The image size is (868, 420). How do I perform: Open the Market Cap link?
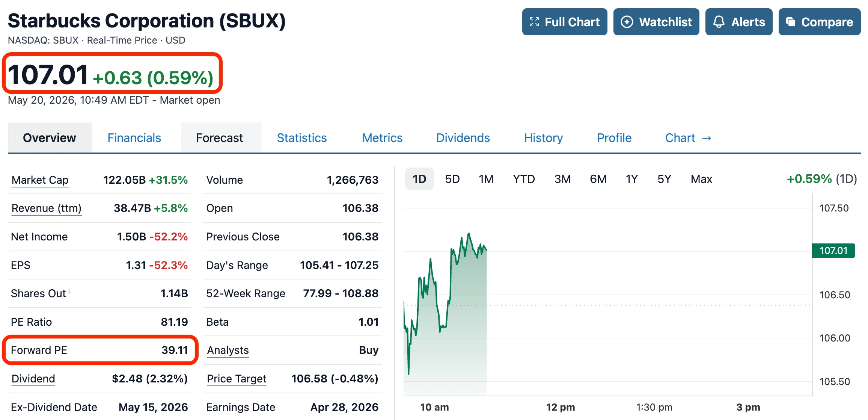tap(40, 180)
